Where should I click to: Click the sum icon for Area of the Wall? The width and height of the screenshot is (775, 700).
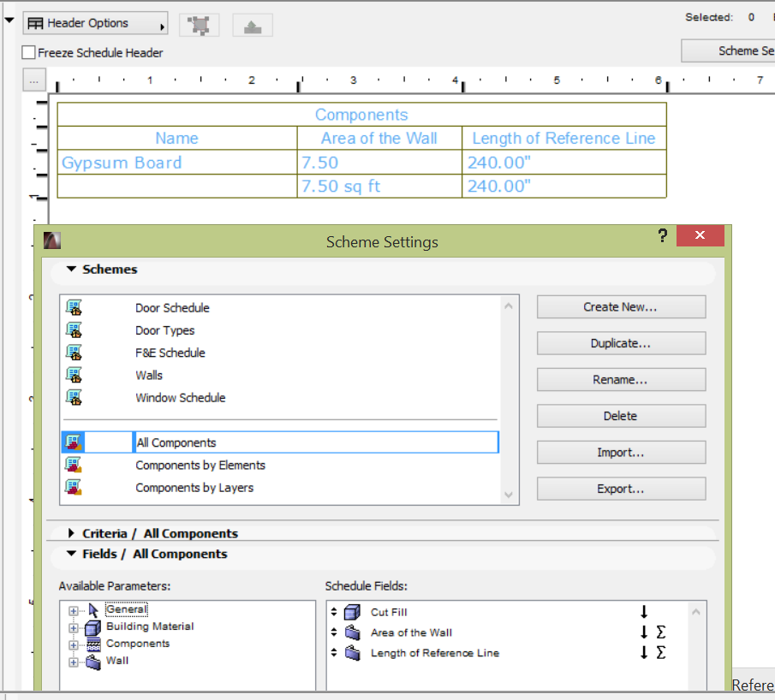tap(660, 633)
